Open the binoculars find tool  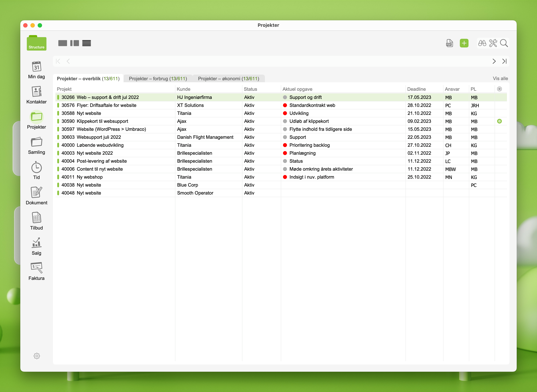pyautogui.click(x=482, y=43)
